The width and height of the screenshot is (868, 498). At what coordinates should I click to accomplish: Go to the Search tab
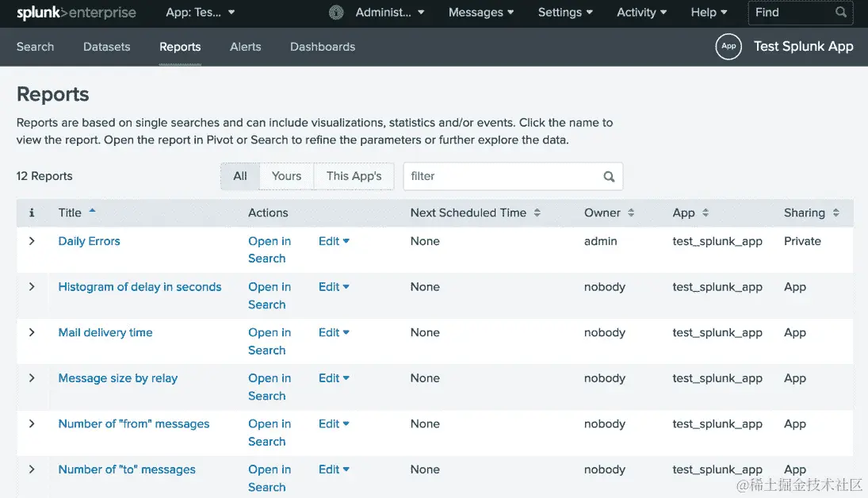point(35,47)
